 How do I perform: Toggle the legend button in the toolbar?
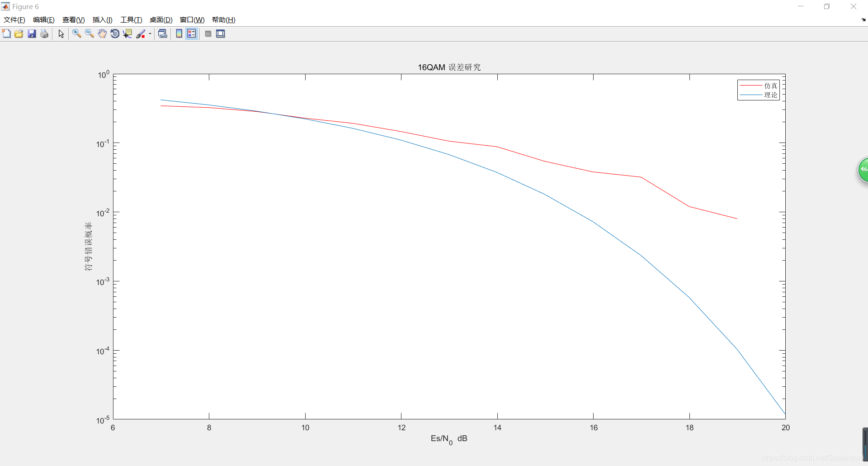pos(192,34)
